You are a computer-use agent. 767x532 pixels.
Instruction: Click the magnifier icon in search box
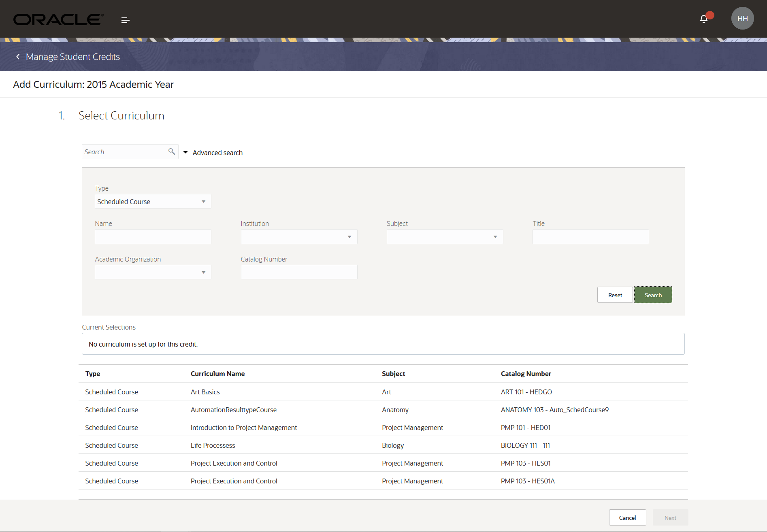tap(172, 151)
